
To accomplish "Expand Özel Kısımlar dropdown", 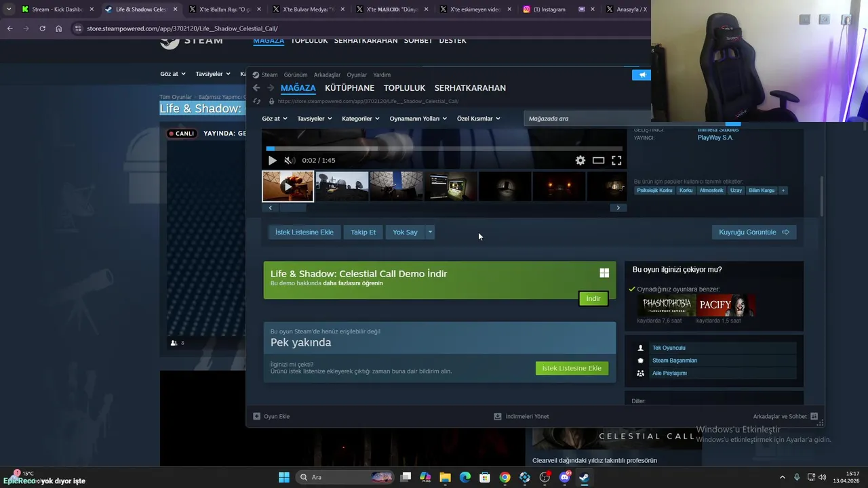I will point(479,119).
